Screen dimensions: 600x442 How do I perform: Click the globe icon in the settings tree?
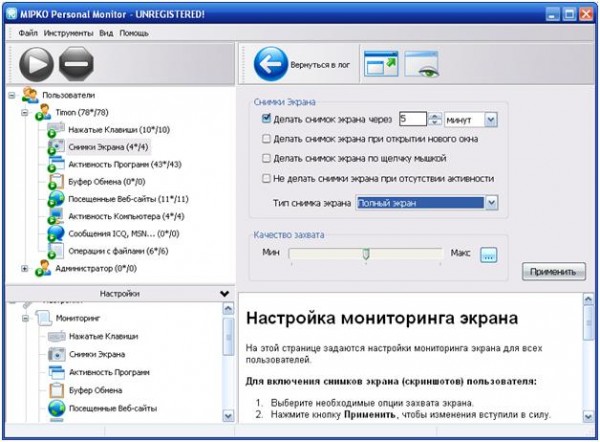coord(57,408)
